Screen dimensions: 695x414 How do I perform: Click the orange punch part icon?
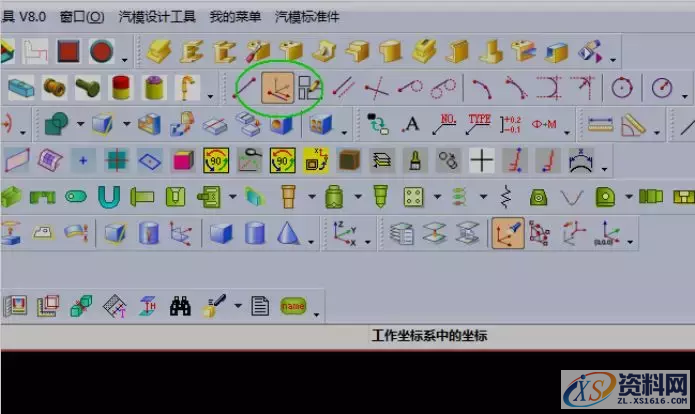coord(288,196)
